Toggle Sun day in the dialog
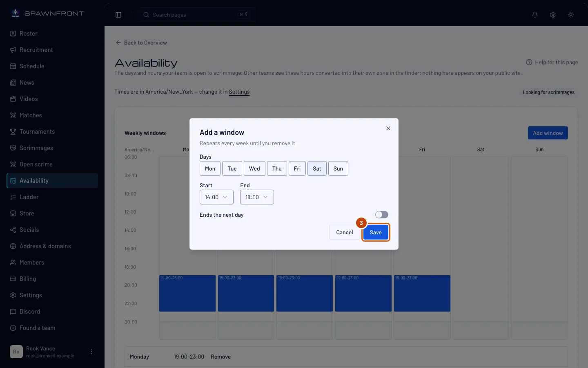The image size is (588, 368). [338, 168]
